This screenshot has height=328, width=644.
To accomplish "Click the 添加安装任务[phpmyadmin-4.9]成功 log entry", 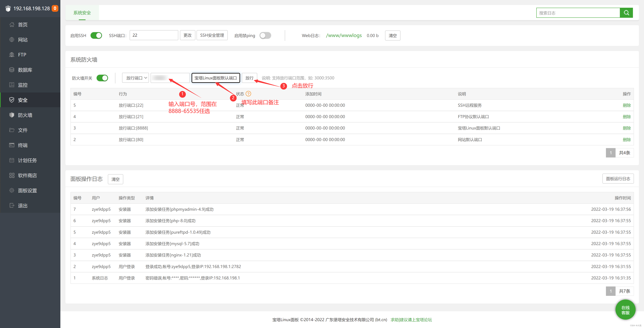I will pyautogui.click(x=179, y=209).
